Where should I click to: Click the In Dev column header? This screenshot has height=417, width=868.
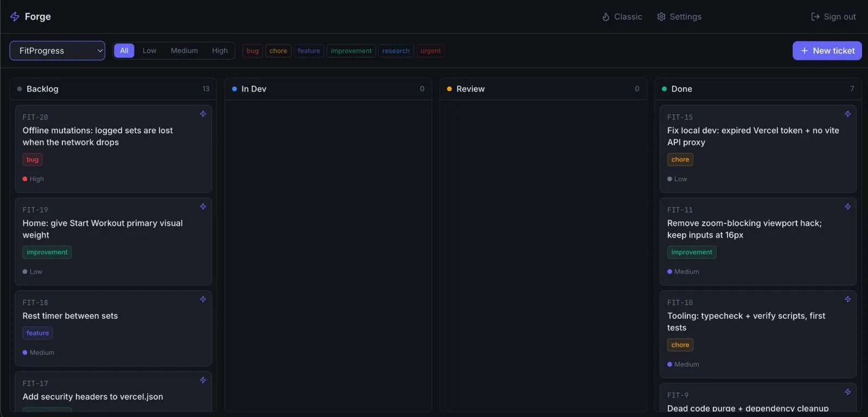click(x=328, y=89)
